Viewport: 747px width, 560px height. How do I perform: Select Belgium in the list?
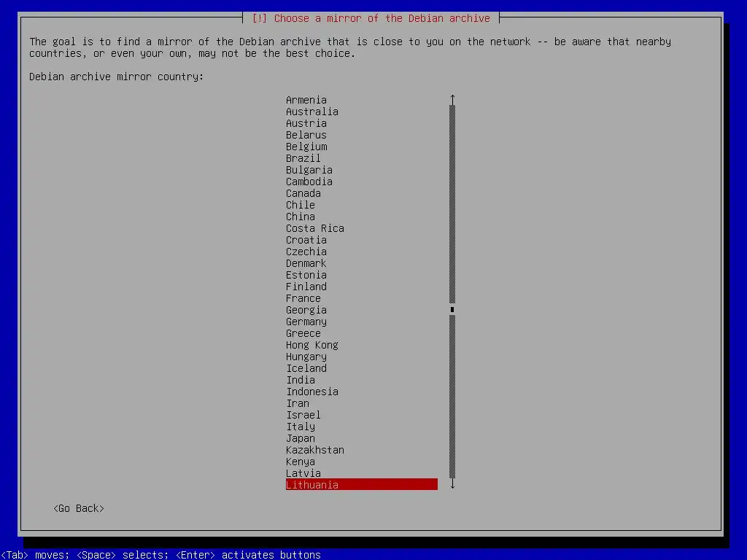pos(306,147)
